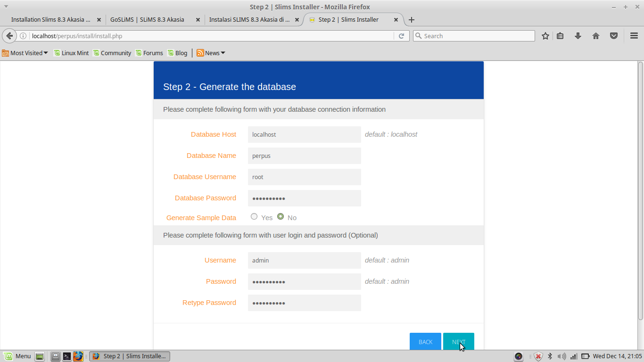Toggle the battery indicator in the tray

click(585, 356)
